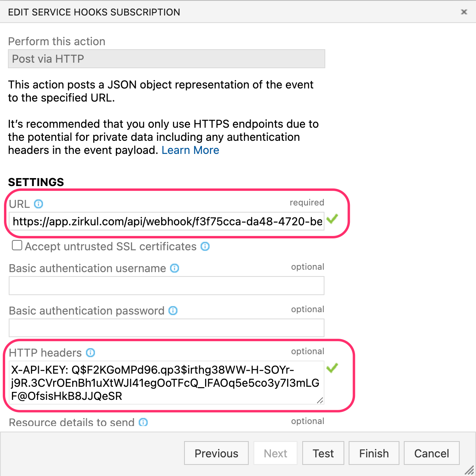The width and height of the screenshot is (476, 476).
Task: Click green checkmark beside the URL field
Action: (332, 219)
